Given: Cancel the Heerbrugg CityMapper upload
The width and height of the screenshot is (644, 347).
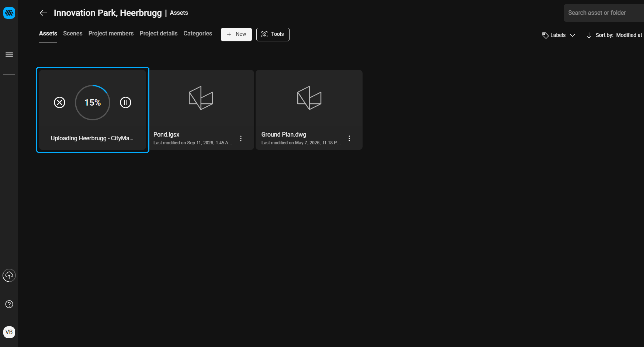Looking at the screenshot, I should point(59,102).
